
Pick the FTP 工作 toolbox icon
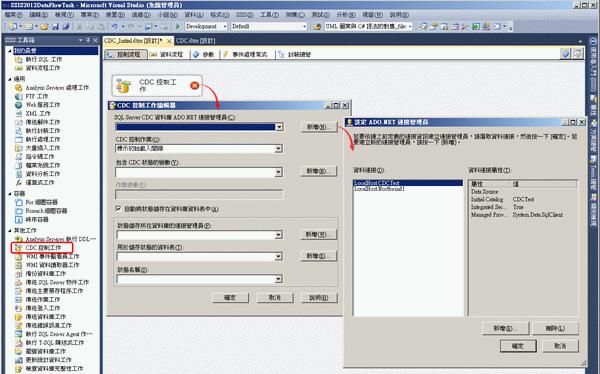(x=18, y=96)
